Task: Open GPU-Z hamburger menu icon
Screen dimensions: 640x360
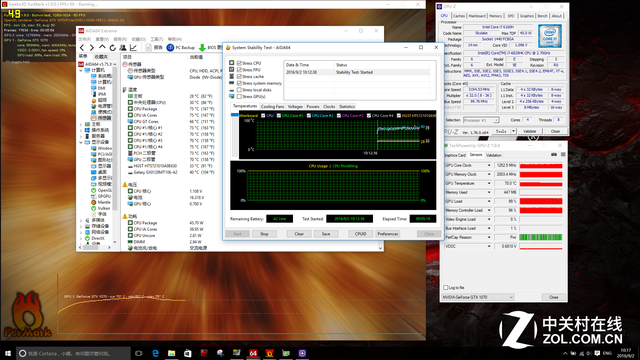Action: tap(563, 155)
